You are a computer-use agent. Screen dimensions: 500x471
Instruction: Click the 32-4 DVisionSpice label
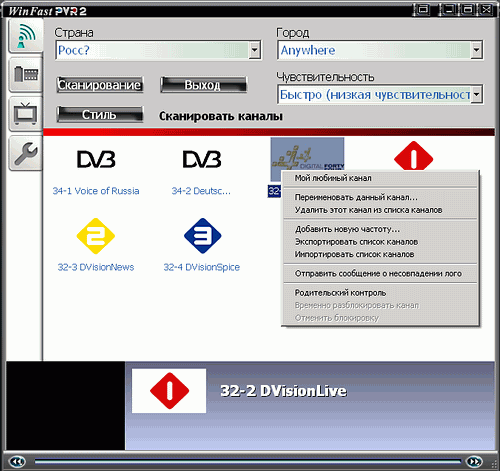click(x=201, y=267)
